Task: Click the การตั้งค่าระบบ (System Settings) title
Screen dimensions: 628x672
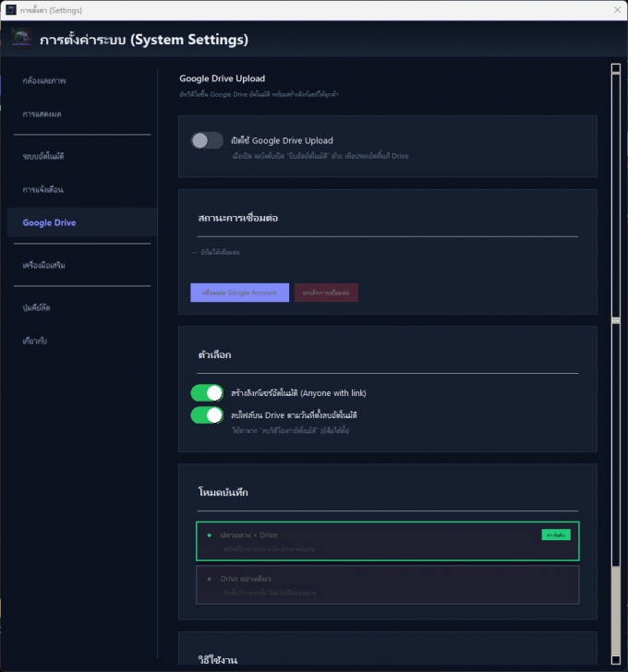Action: (144, 40)
